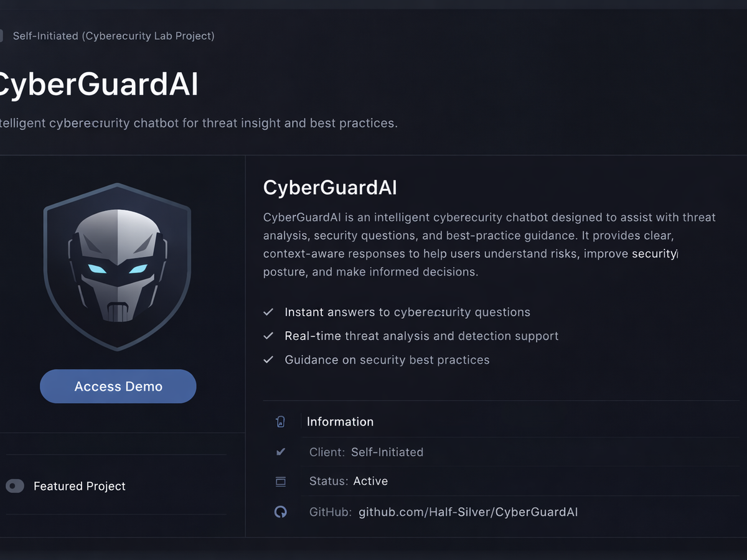Select the checkmark beside Instant answers feature

(x=268, y=311)
